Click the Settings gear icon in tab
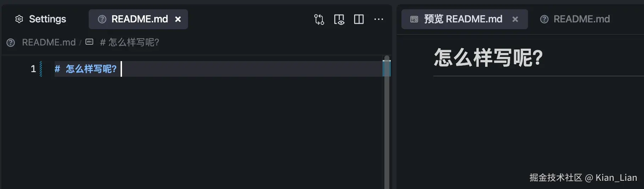 coord(19,19)
